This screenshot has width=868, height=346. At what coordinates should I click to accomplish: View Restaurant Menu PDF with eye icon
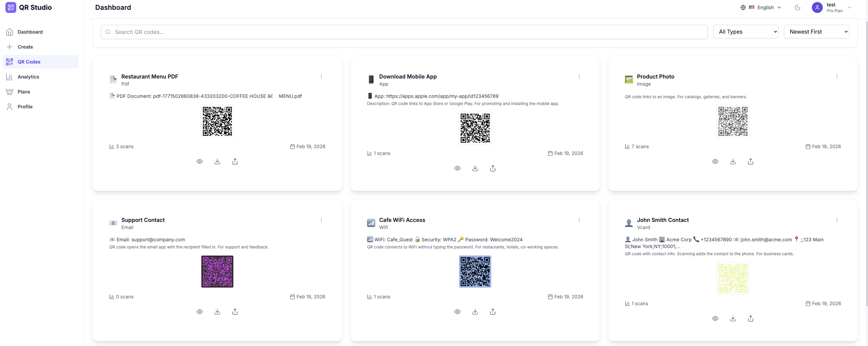tap(200, 161)
